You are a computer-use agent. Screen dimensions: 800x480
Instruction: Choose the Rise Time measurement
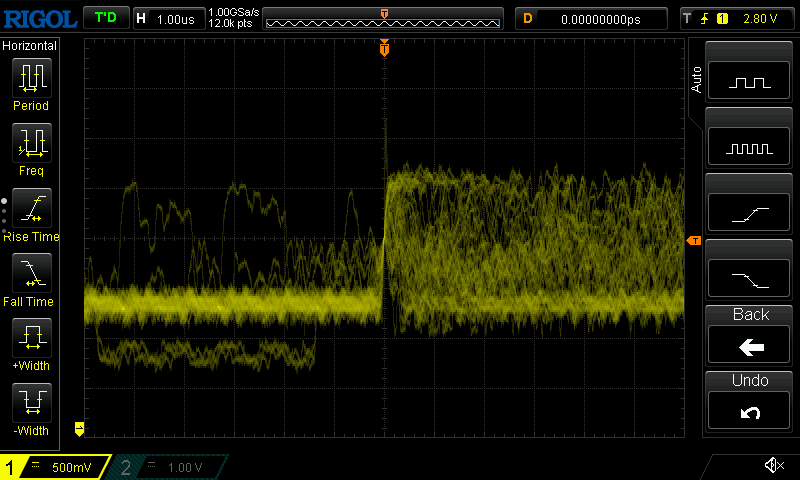coord(31,211)
